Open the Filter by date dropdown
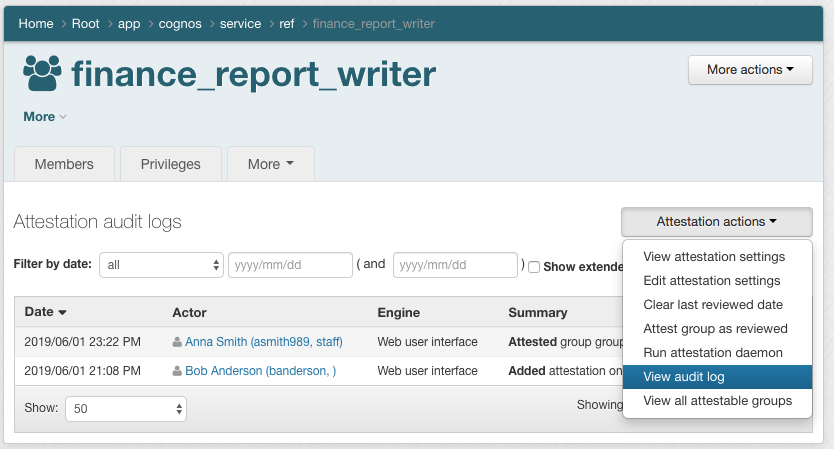 [x=161, y=265]
